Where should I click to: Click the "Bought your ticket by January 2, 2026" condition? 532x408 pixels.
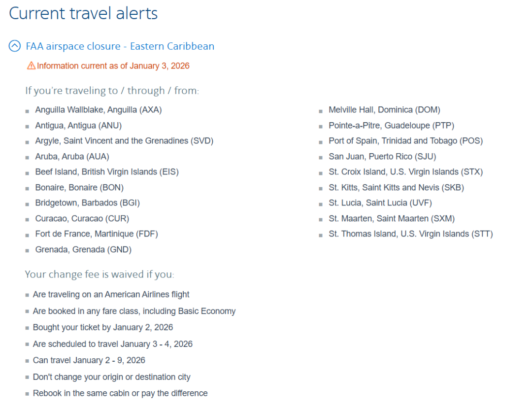point(103,328)
